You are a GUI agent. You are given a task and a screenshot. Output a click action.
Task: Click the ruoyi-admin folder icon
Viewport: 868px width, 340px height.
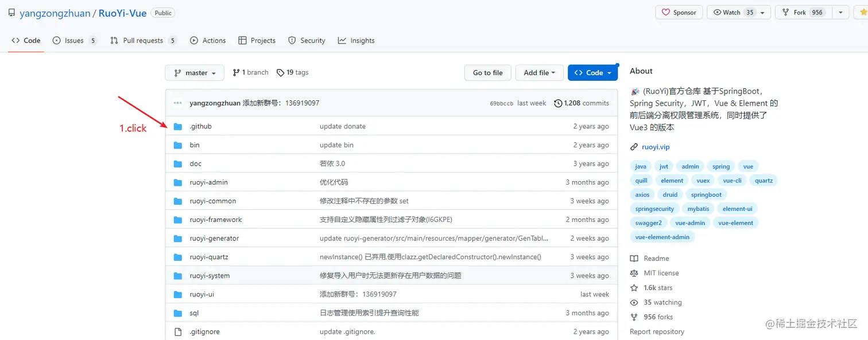(178, 182)
